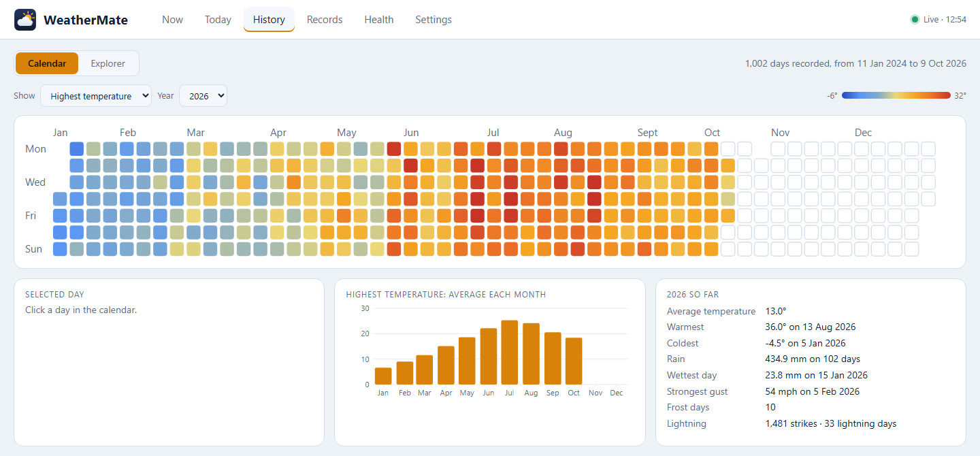Click the SELECTED DAY panel heading
This screenshot has height=456, width=980.
(x=54, y=295)
